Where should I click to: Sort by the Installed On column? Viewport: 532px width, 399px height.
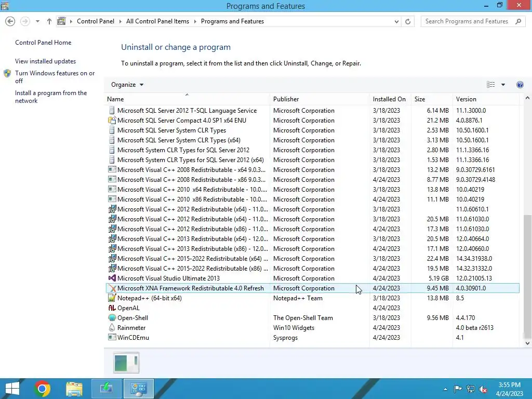click(389, 99)
